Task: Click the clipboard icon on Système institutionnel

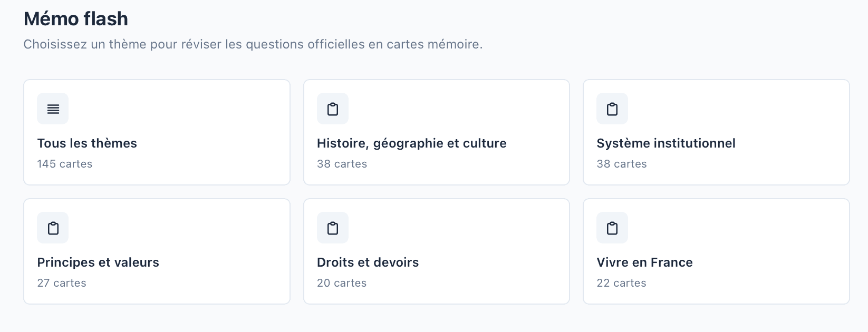Action: pyautogui.click(x=612, y=109)
